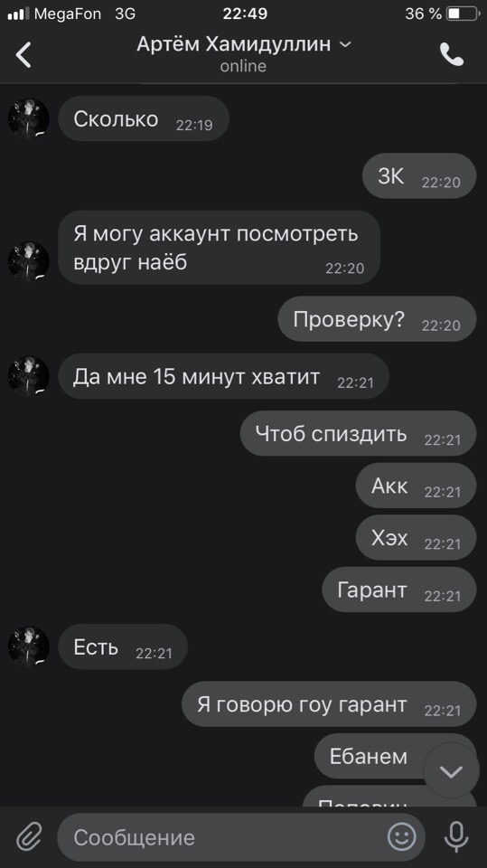487x868 pixels.
Task: Expand chevron next to Артём Хамидуллин
Action: point(345,43)
